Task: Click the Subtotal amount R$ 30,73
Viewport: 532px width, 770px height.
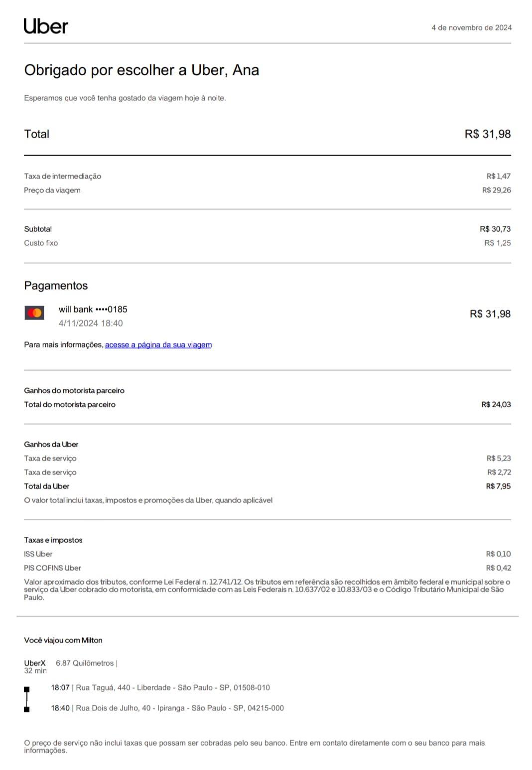Action: point(495,229)
